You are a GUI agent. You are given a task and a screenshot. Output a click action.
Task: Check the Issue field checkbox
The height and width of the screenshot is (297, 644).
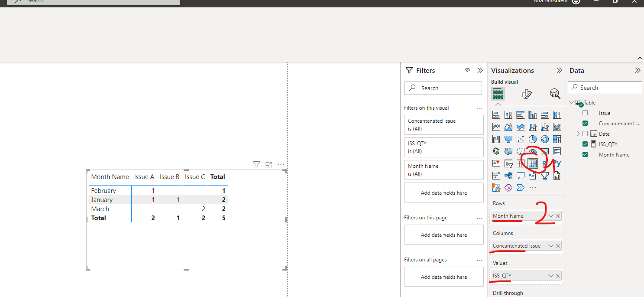[585, 113]
